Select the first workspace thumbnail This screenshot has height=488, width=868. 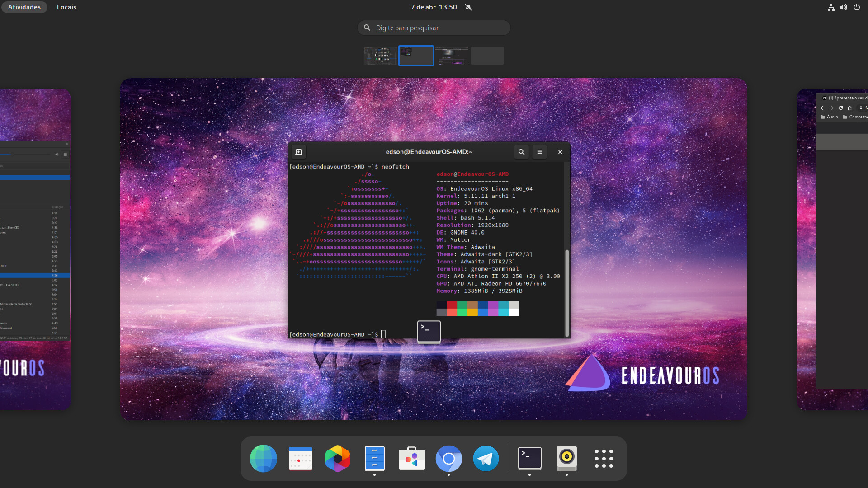point(380,56)
